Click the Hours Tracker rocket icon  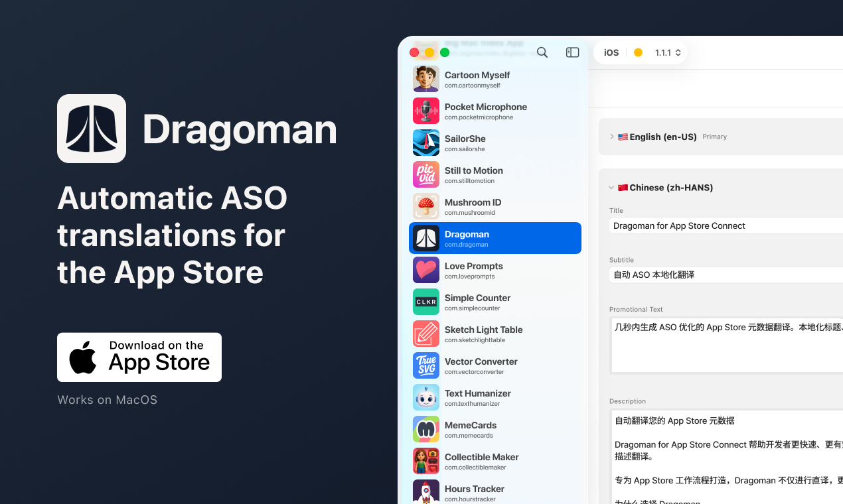(x=426, y=491)
